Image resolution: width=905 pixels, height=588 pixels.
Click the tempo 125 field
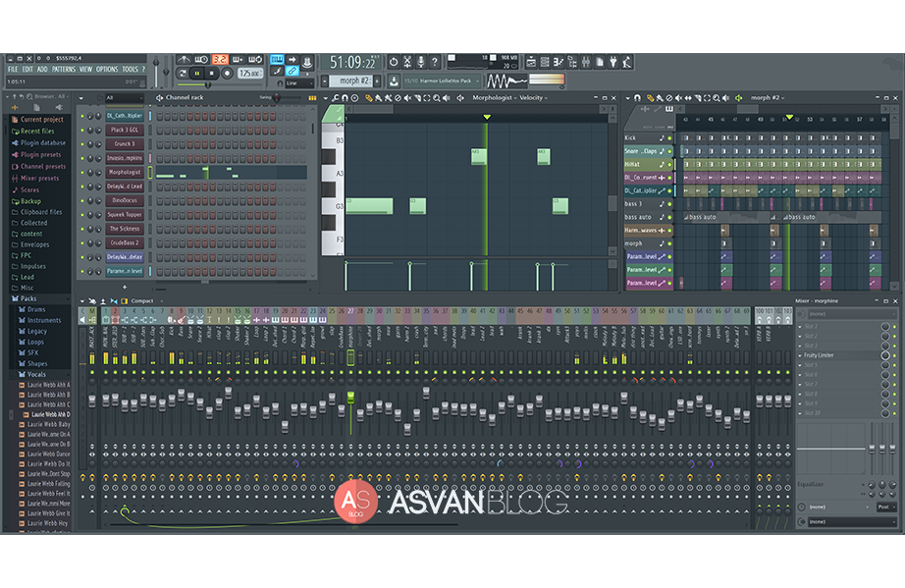pos(250,74)
